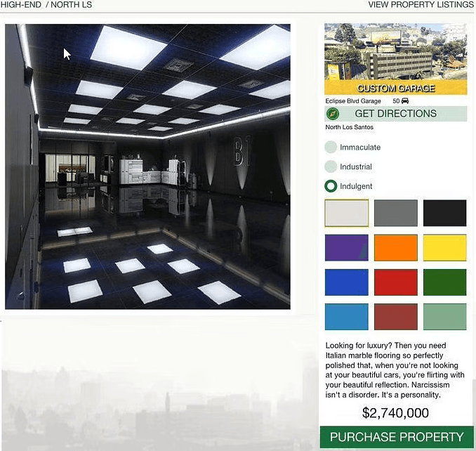Viewport: 476px width, 451px height.
Task: Choose the yellow color swatch
Action: pyautogui.click(x=444, y=247)
